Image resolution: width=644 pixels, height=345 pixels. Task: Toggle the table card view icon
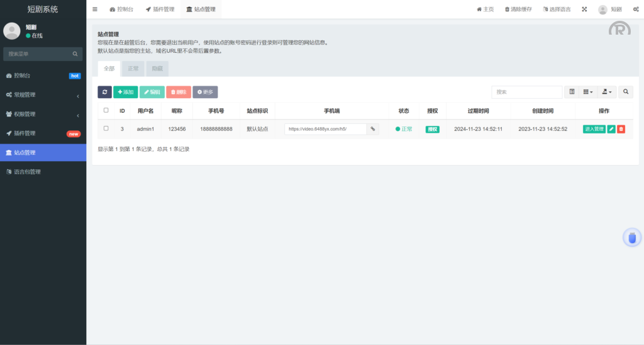click(x=572, y=92)
